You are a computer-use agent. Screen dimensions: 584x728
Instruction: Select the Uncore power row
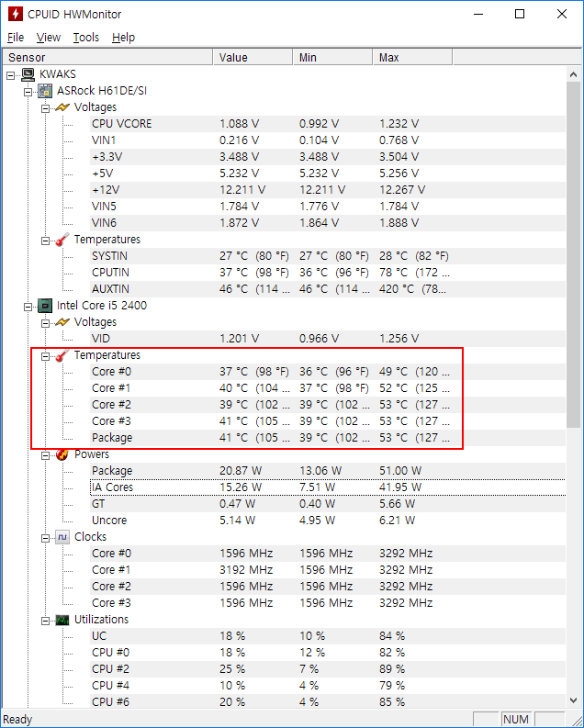tap(328, 521)
